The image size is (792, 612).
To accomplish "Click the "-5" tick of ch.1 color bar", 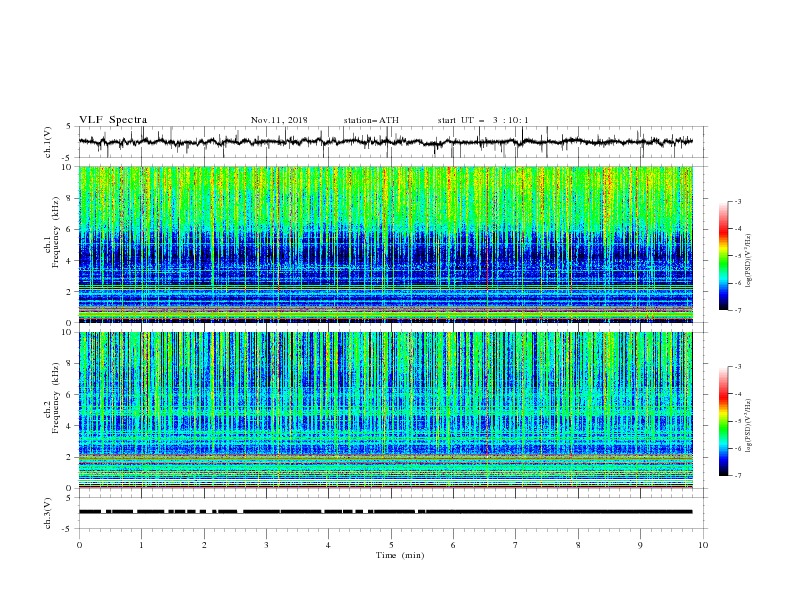I will 737,256.
